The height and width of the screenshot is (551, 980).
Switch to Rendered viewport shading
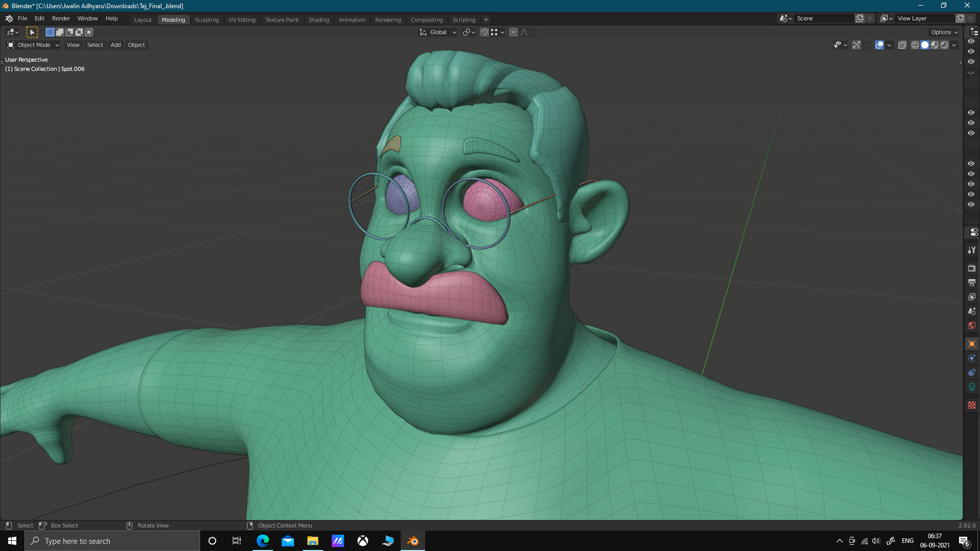tap(944, 45)
